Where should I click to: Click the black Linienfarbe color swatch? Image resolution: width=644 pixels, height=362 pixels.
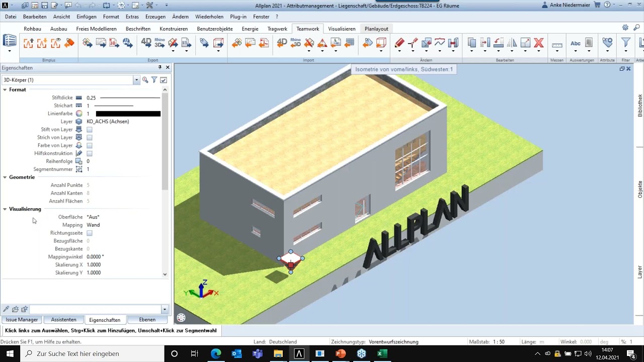[128, 114]
